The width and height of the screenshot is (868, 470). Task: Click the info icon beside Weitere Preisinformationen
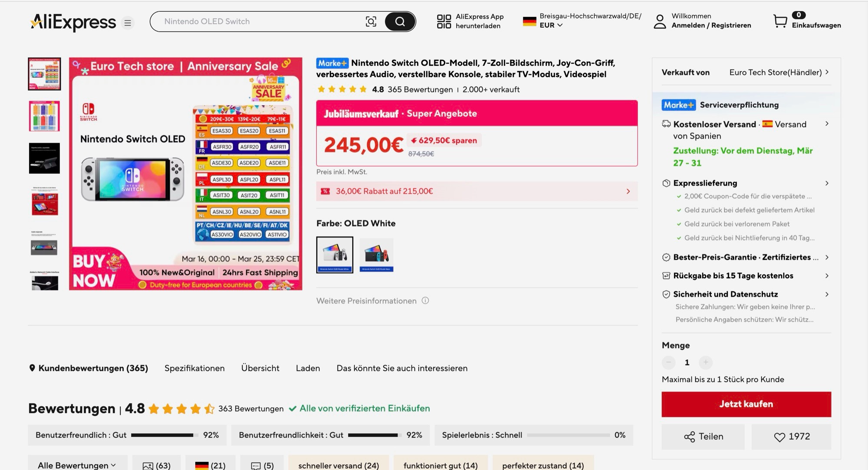tap(425, 300)
